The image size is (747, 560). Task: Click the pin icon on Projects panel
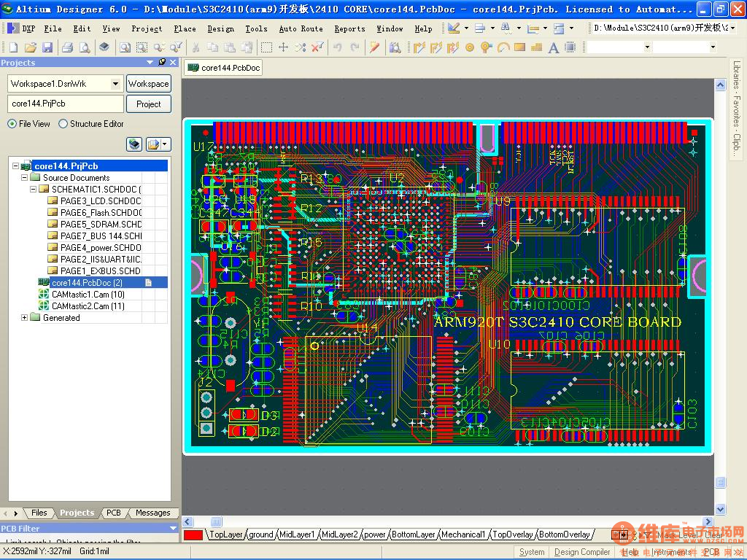pyautogui.click(x=162, y=63)
